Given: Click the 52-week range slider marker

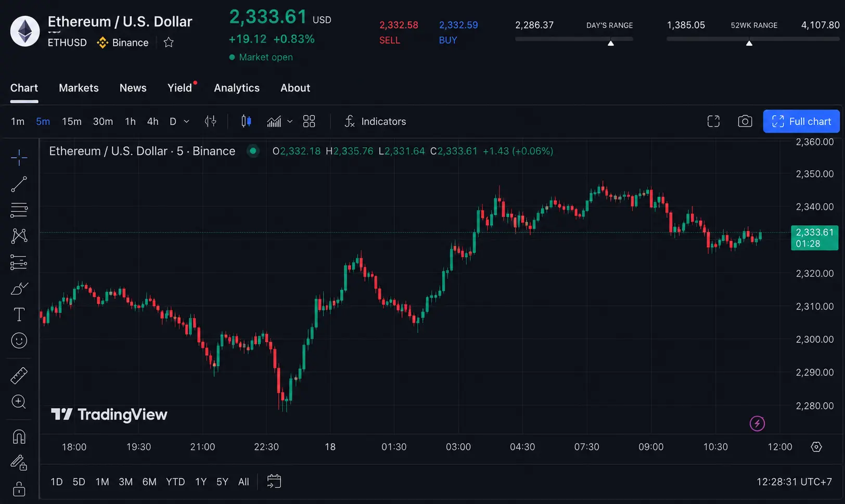Looking at the screenshot, I should point(749,44).
